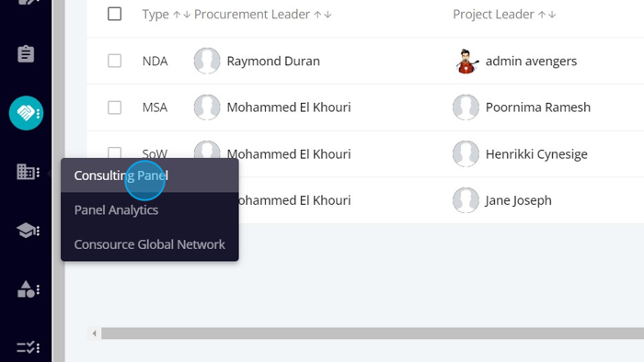
Task: Open the graduation cap sidebar icon
Action: tap(28, 231)
